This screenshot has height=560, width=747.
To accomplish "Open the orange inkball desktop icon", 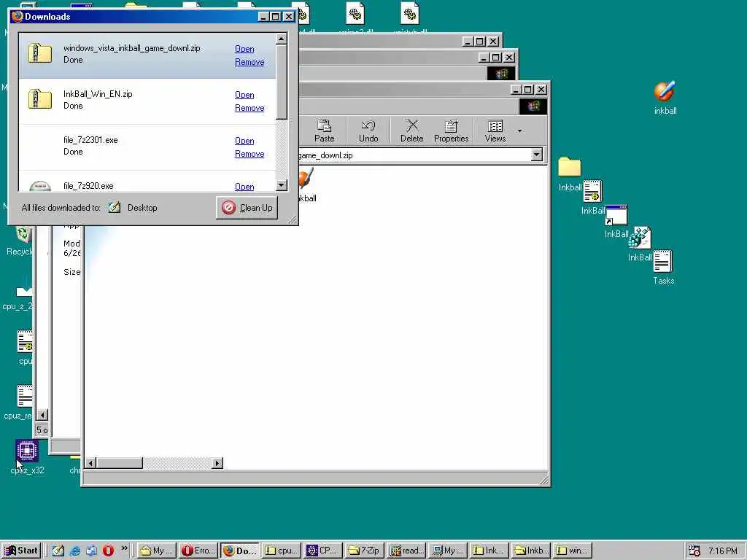I will tap(665, 92).
